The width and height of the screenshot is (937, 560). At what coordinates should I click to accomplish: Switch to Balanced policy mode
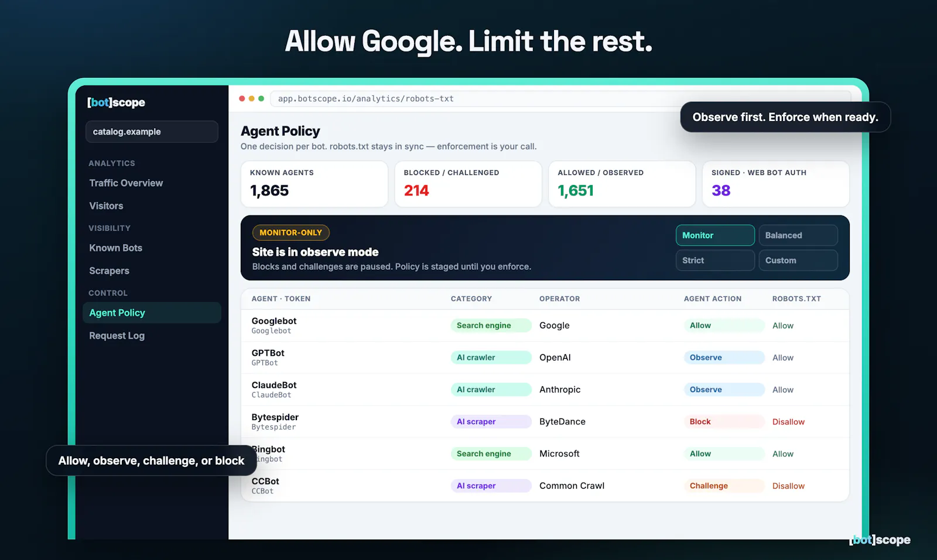pos(798,235)
